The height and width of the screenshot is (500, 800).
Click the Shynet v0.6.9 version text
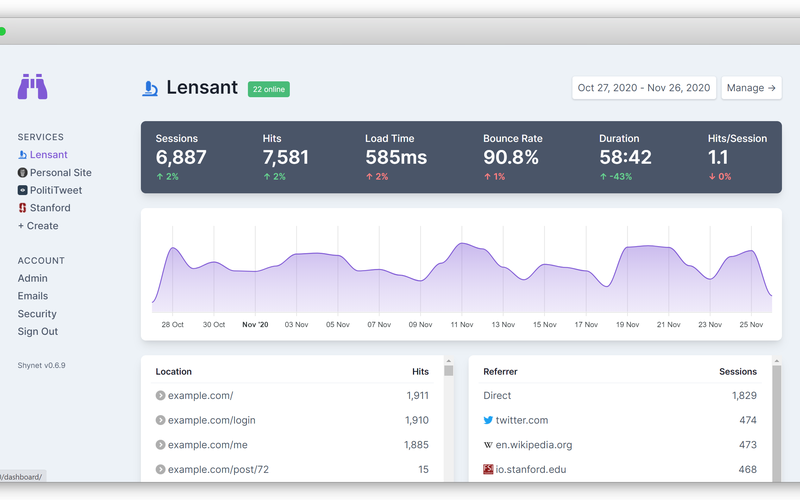[x=41, y=365]
